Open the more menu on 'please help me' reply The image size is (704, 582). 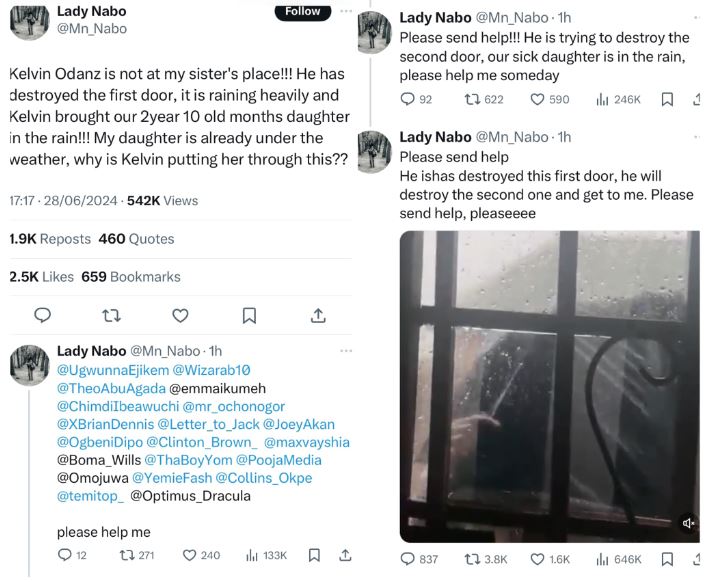pos(346,351)
